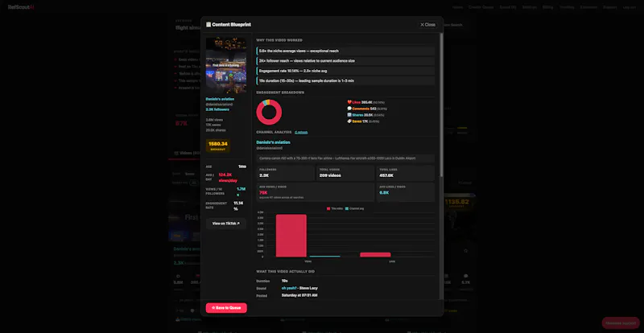Open Settings in the top navigation
This screenshot has width=644, height=333.
(530, 7)
